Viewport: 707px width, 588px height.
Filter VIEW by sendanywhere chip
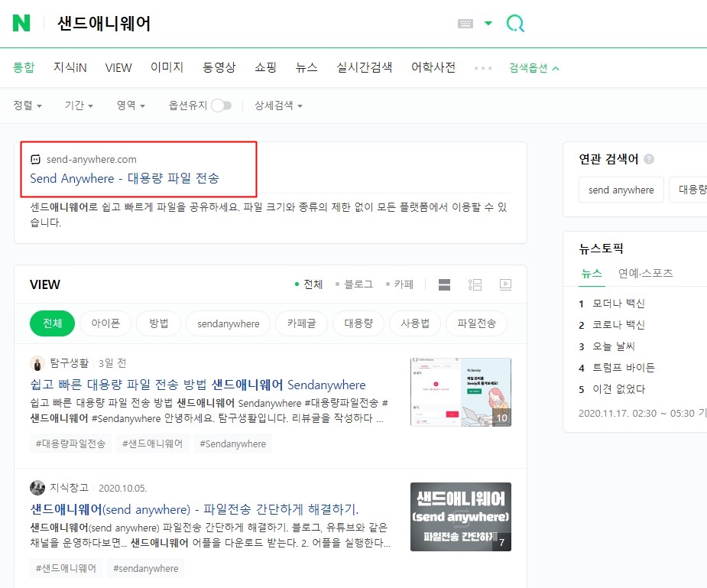click(229, 323)
